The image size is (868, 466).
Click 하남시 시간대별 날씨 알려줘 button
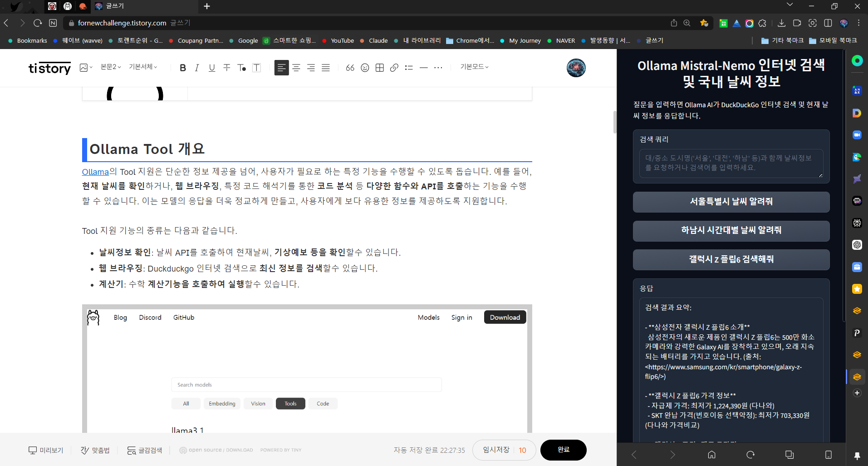coord(731,231)
